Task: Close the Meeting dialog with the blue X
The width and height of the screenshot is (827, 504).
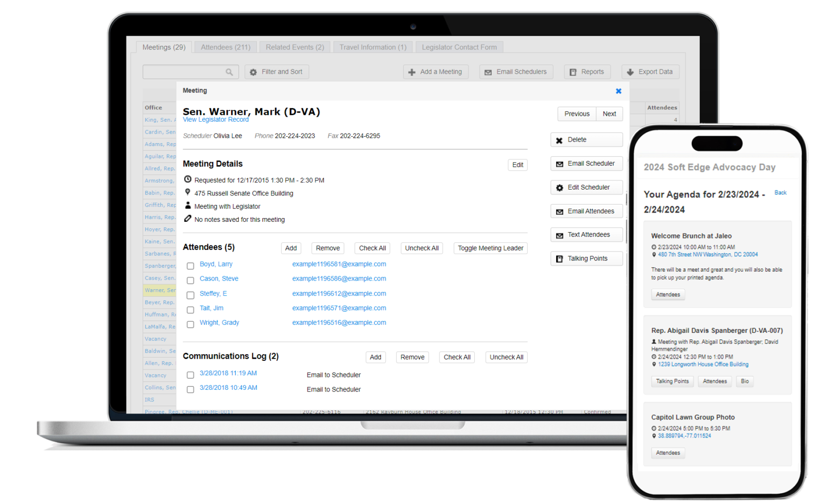Action: 619,91
